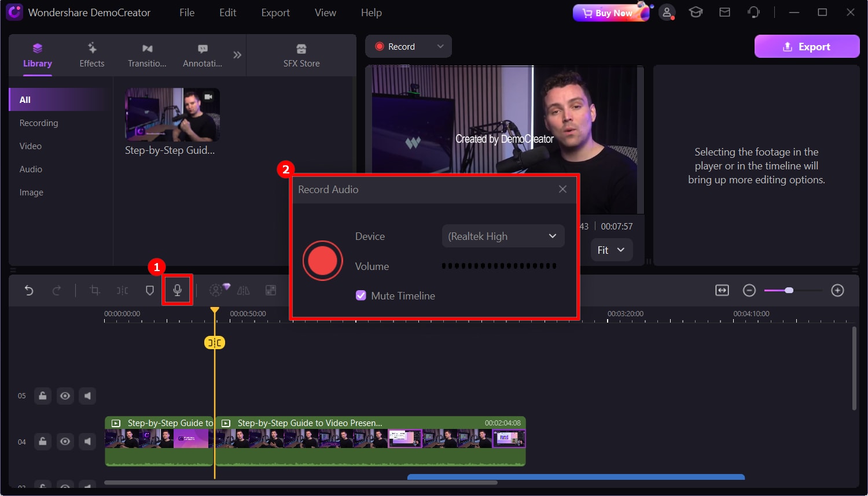
Task: Lock track 05
Action: pyautogui.click(x=43, y=396)
